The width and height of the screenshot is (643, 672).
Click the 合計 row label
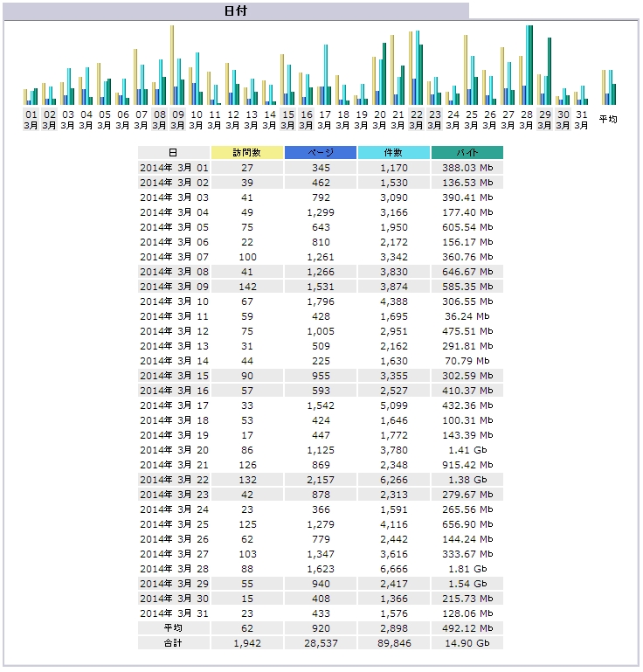pos(174,643)
